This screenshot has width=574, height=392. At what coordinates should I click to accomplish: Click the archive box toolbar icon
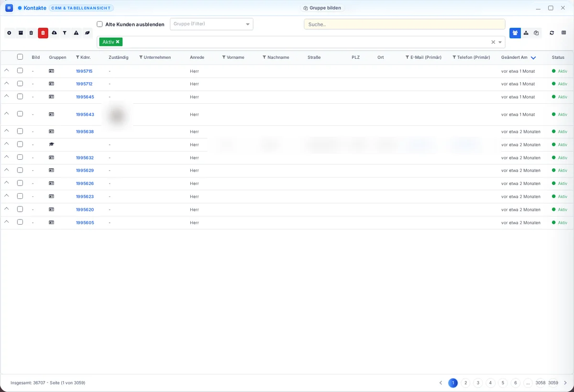tap(21, 33)
